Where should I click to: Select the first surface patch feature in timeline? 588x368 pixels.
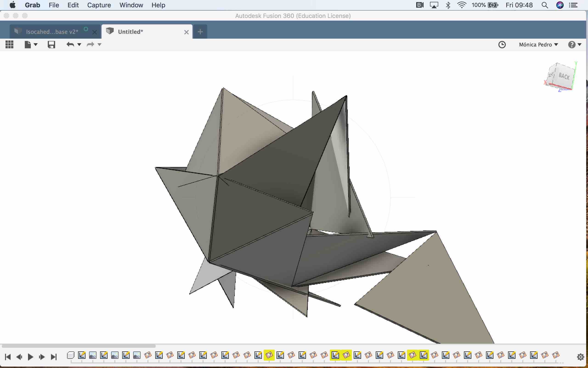click(x=148, y=355)
